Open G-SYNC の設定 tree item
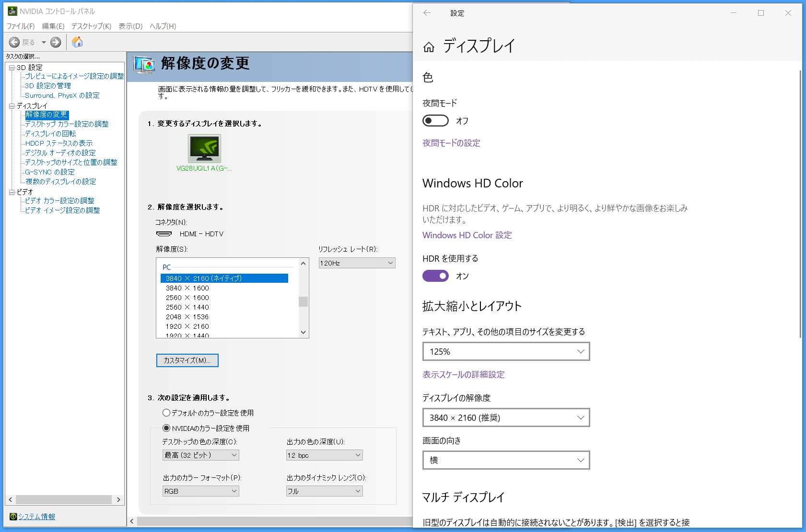This screenshot has height=532, width=806. point(50,172)
